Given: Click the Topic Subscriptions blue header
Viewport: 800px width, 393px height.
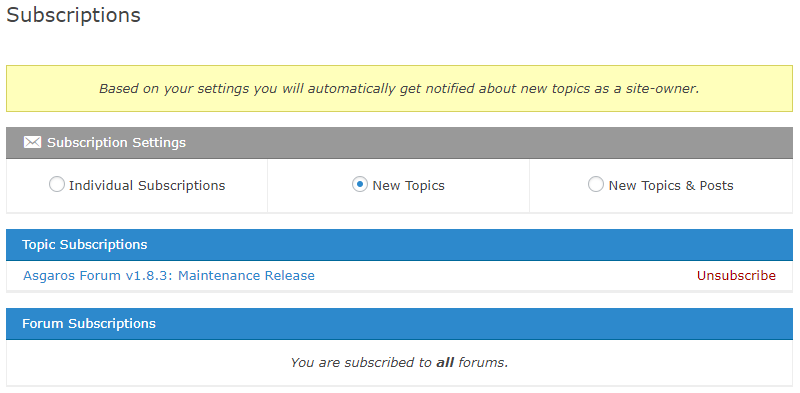Looking at the screenshot, I should click(x=399, y=244).
